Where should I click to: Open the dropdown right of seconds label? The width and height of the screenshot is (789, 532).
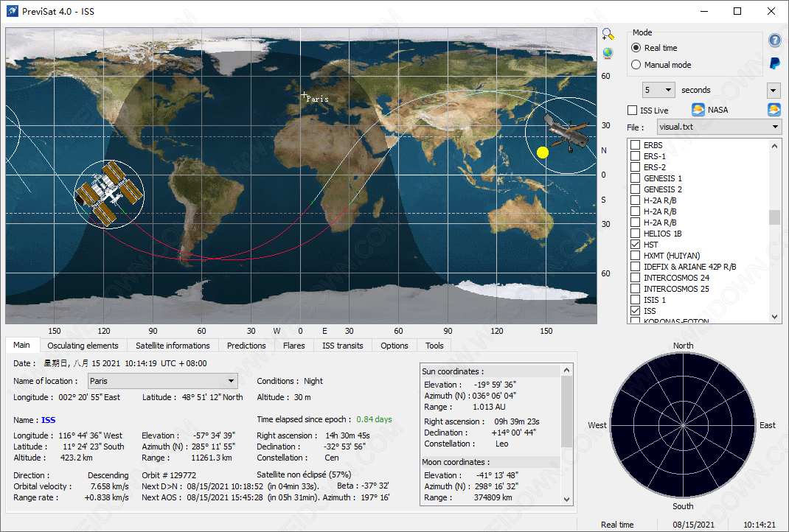coord(774,91)
